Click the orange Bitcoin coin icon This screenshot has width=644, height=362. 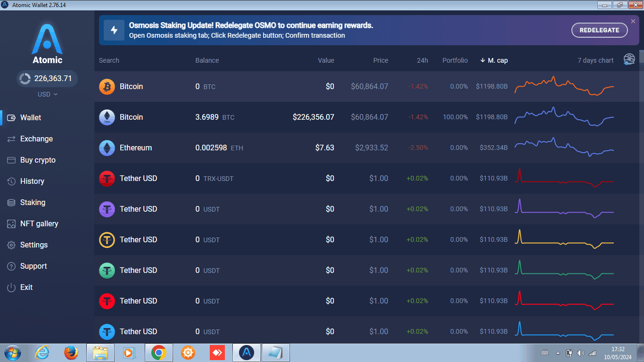click(x=107, y=87)
